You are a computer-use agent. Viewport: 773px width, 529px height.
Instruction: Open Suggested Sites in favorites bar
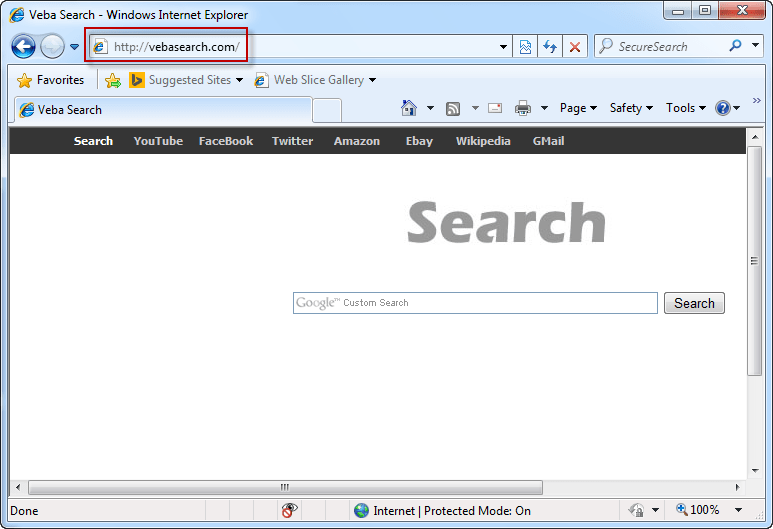(186, 80)
